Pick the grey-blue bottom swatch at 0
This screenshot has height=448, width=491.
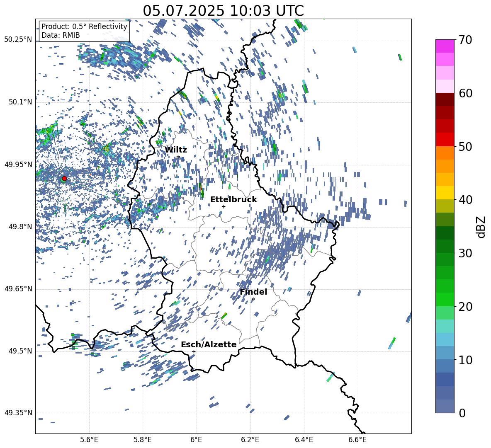pyautogui.click(x=445, y=406)
